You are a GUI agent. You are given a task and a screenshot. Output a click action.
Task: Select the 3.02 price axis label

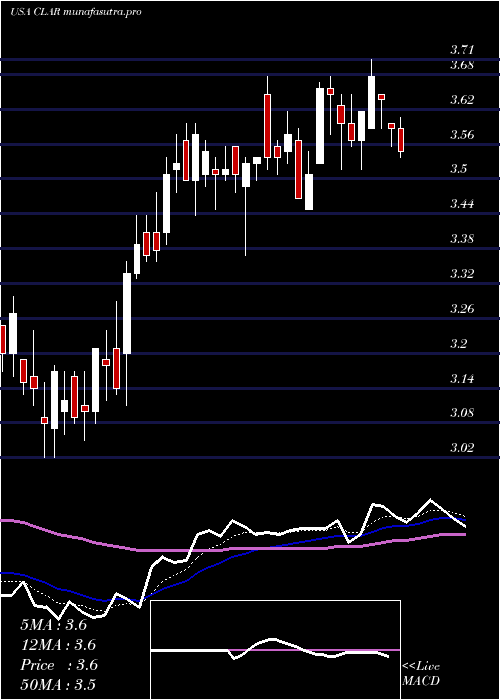pyautogui.click(x=462, y=448)
